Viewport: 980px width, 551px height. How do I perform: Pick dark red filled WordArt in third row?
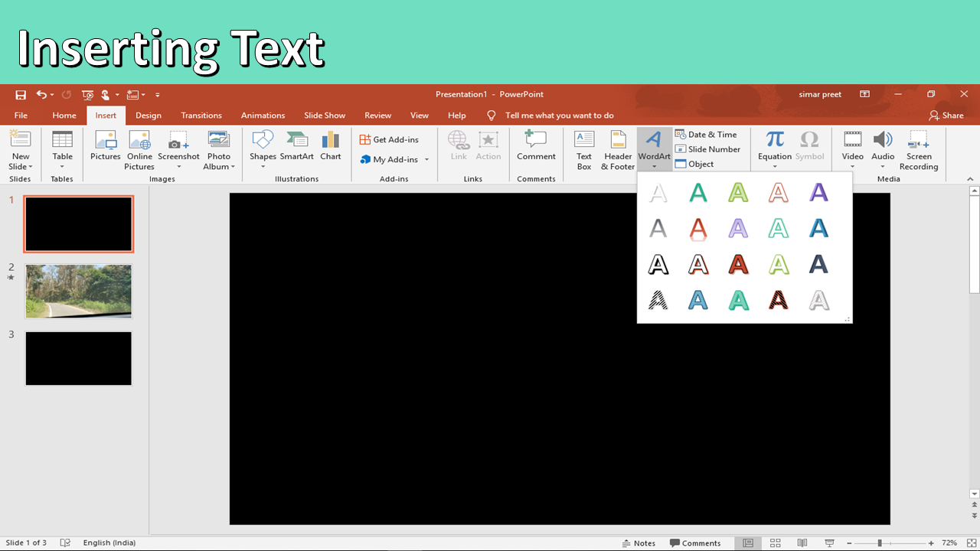click(738, 265)
